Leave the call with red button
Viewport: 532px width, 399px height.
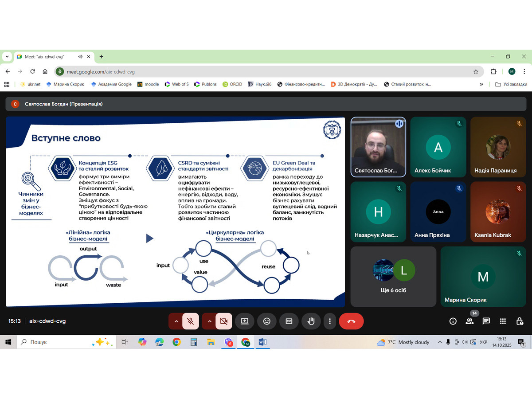[351, 321]
